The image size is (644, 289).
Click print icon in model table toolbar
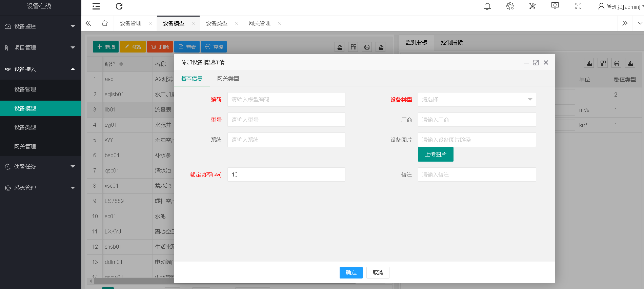point(367,47)
